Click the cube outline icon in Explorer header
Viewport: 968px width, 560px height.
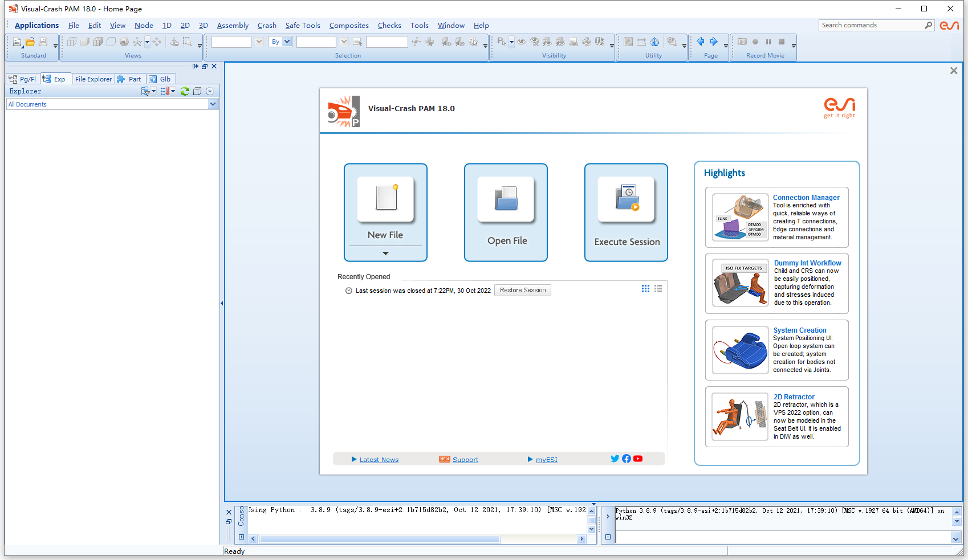[x=197, y=91]
